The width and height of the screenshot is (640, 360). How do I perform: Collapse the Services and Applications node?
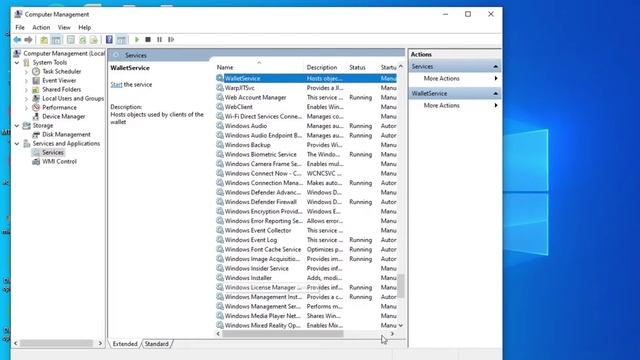pyautogui.click(x=17, y=143)
